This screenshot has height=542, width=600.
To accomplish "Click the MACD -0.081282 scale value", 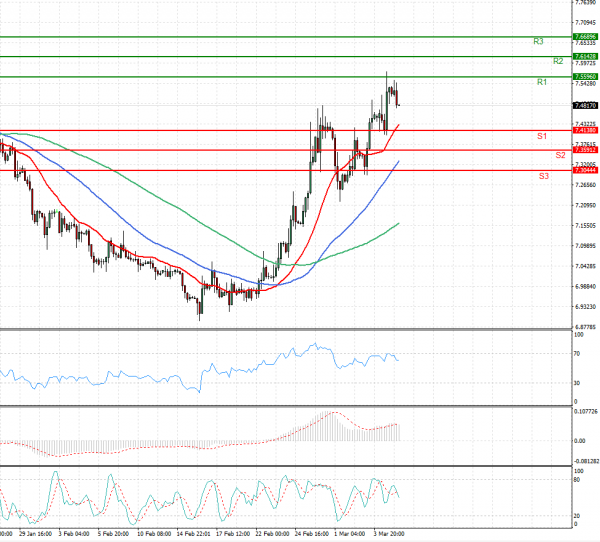I will pos(586,461).
